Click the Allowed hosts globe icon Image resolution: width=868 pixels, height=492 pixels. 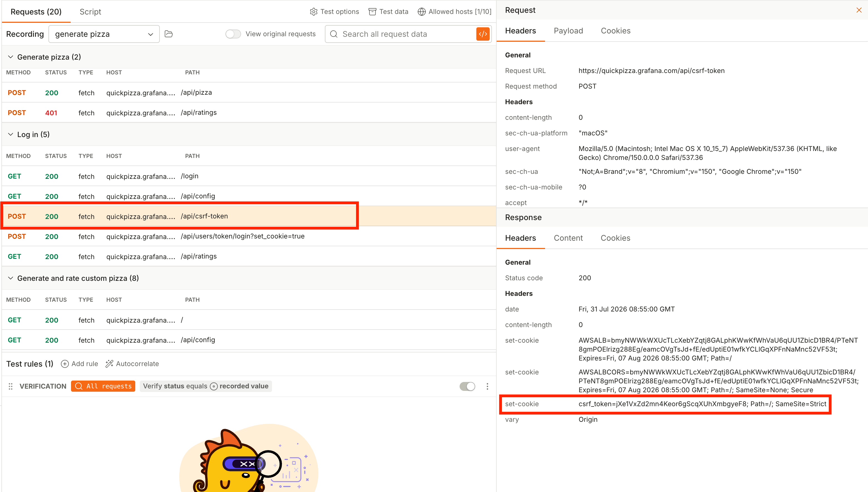point(421,12)
